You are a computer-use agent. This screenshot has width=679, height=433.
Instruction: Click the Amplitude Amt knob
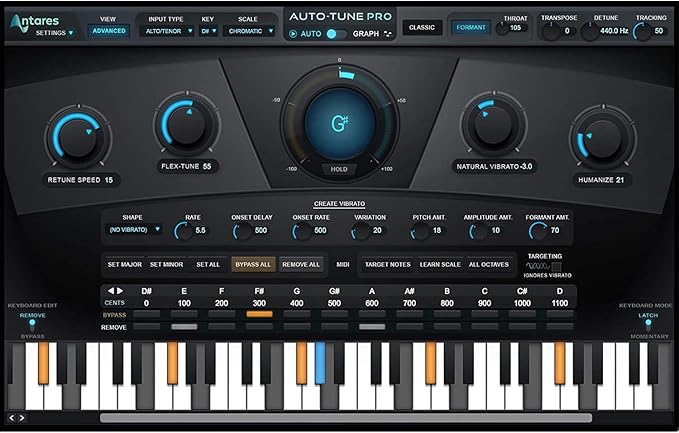(479, 231)
